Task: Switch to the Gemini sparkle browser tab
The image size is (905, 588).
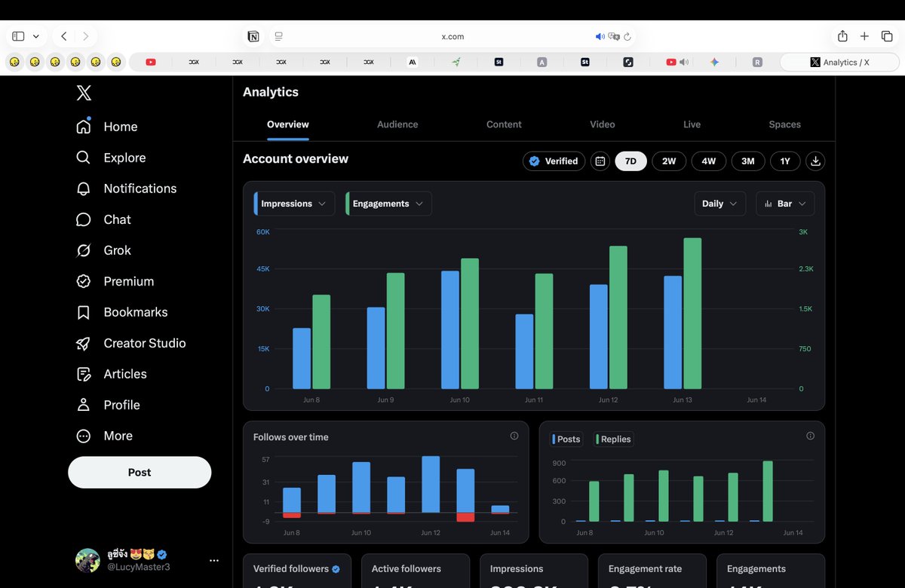Action: point(714,63)
